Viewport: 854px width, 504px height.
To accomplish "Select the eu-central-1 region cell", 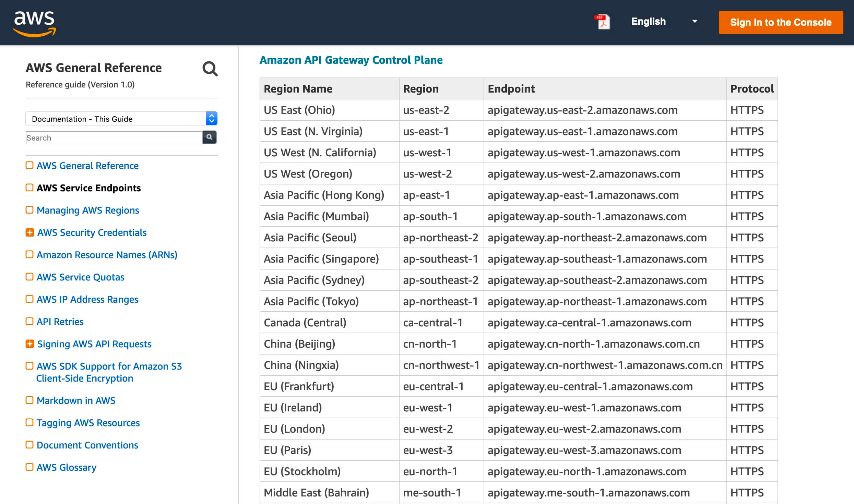I will [x=441, y=386].
